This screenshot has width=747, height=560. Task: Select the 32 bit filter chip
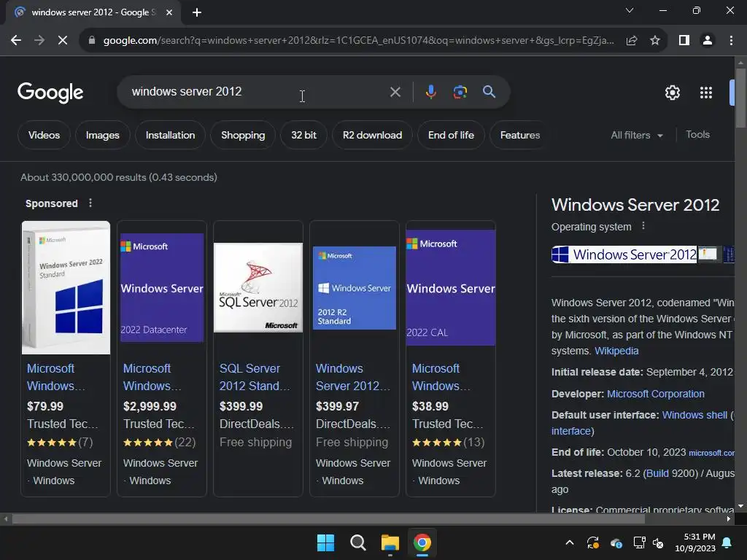[x=303, y=135]
